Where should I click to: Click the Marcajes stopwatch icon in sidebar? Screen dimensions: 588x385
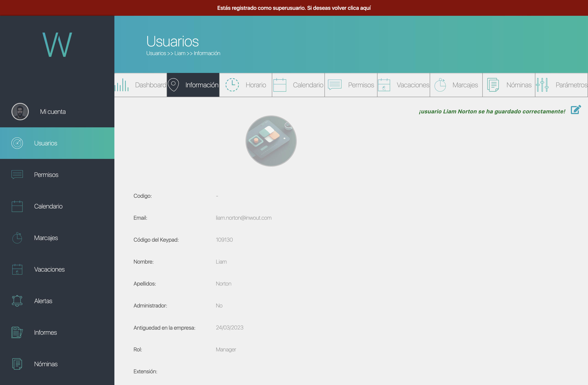coord(17,238)
